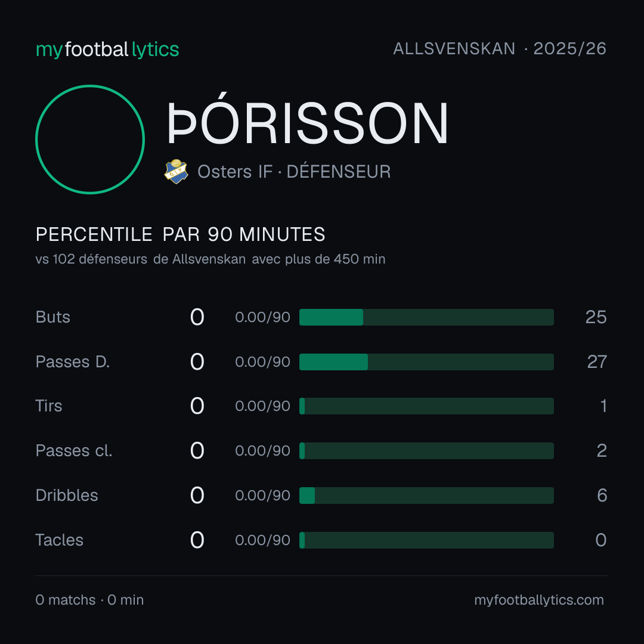
Task: Open the myfootballytics.com footer link
Action: click(539, 600)
